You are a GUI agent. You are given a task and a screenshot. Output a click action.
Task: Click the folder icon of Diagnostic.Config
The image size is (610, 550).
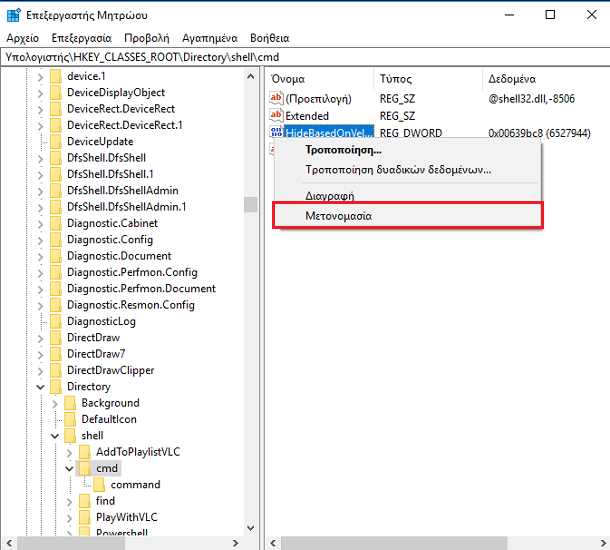[56, 240]
